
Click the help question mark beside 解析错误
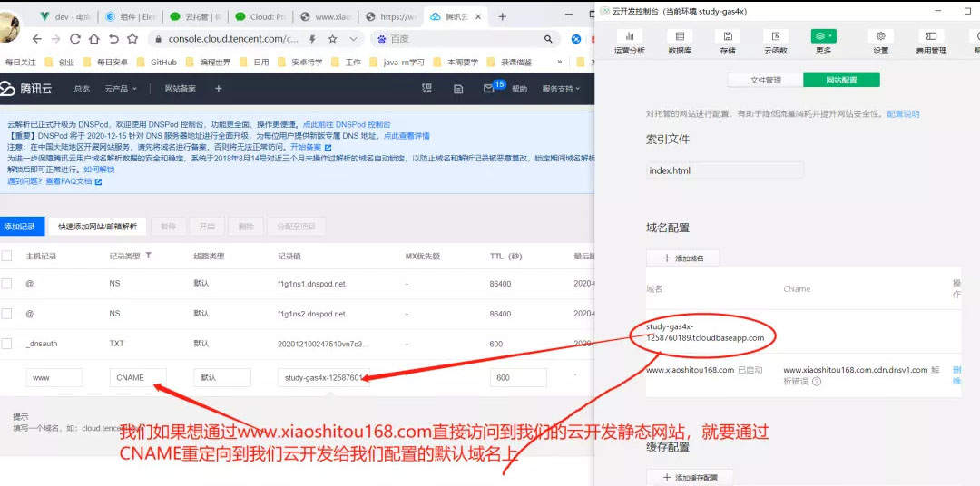(817, 381)
